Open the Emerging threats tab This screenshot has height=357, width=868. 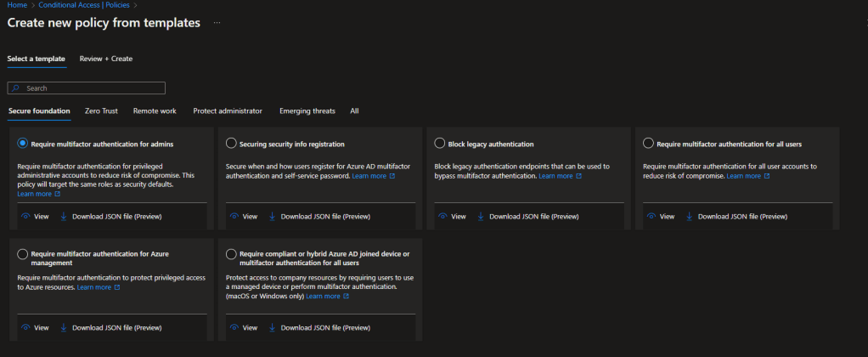(307, 111)
